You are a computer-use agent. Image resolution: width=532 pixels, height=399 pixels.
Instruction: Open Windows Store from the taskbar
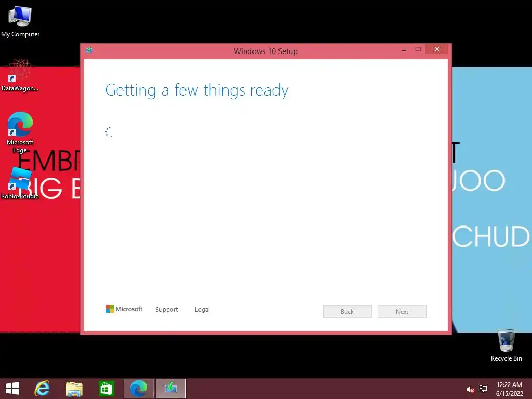point(106,389)
